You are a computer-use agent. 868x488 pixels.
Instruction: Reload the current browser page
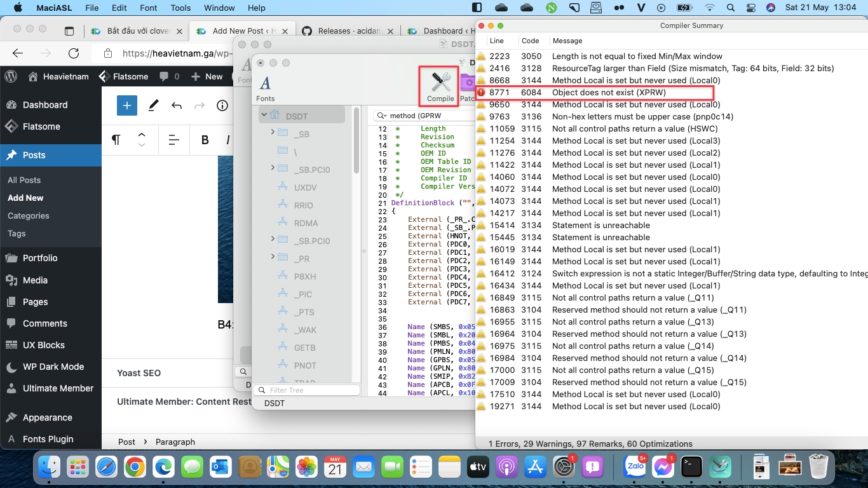(x=74, y=54)
